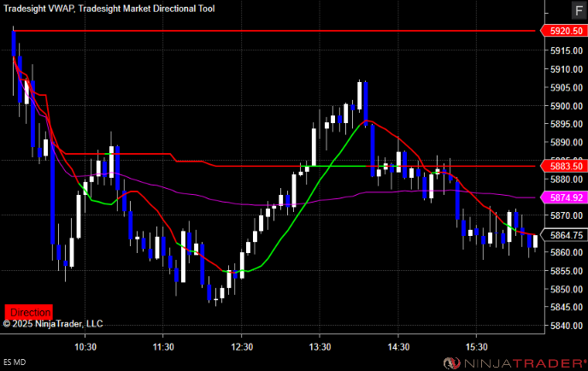Click the 15:30 time axis label
588x371 pixels.
coord(476,347)
